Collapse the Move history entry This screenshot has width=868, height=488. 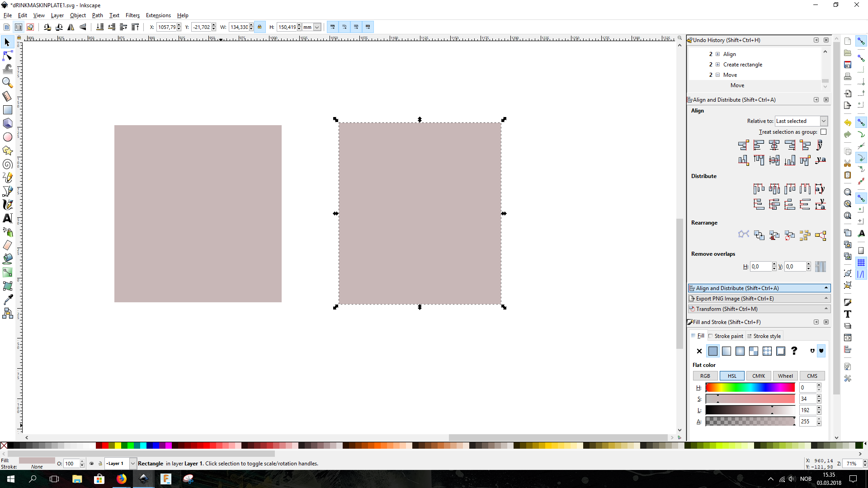(x=717, y=75)
